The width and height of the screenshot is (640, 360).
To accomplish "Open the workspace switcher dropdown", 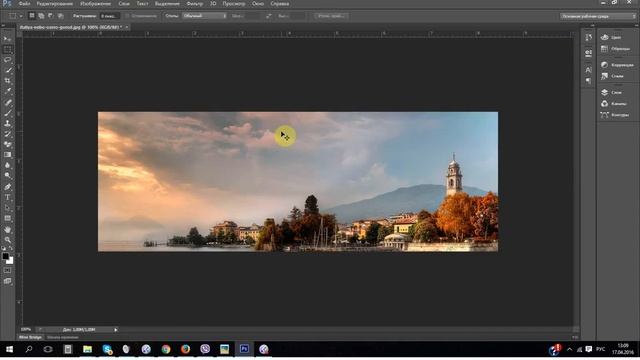I will pyautogui.click(x=598, y=16).
